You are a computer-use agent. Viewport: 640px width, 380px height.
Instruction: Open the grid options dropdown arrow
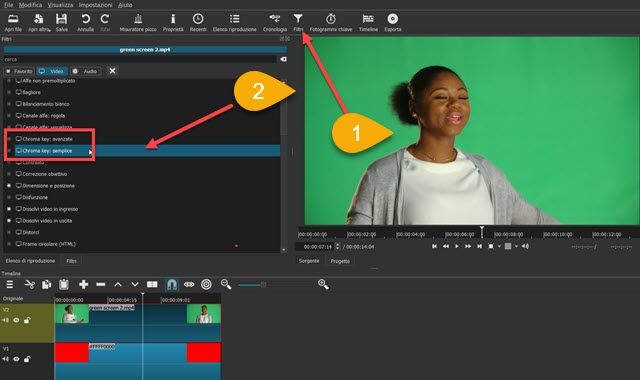coord(516,247)
